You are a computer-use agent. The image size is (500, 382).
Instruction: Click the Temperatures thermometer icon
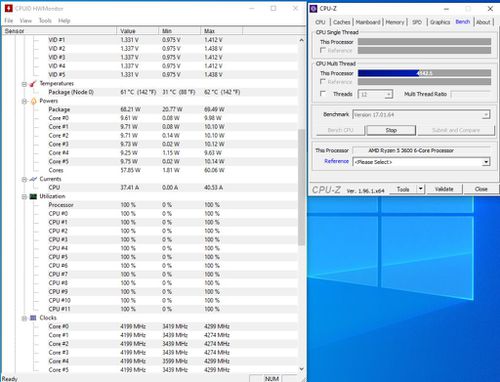(x=33, y=84)
